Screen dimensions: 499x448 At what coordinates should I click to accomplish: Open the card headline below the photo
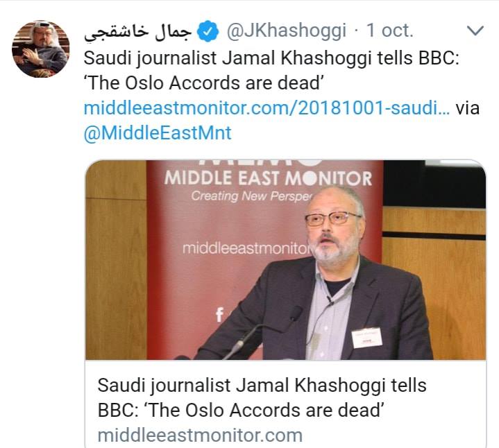[x=262, y=397]
